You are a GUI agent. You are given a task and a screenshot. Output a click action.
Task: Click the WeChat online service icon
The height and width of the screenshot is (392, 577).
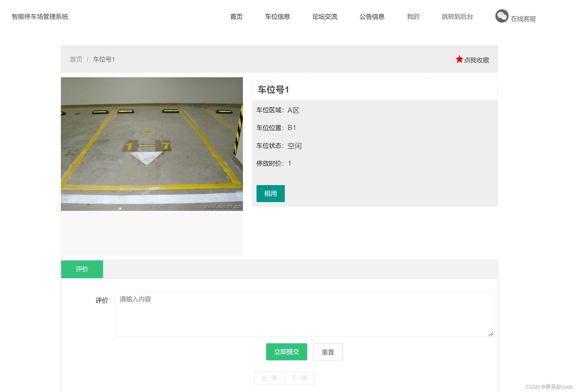point(502,16)
